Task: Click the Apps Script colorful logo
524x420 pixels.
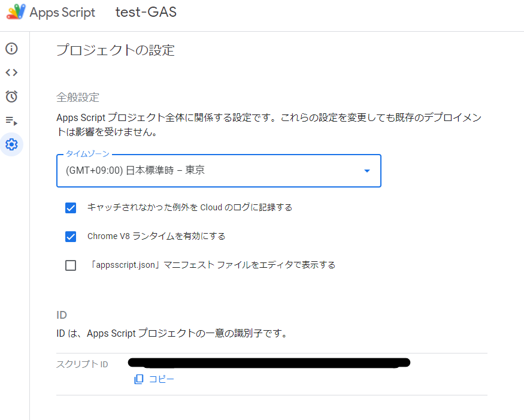Action: click(16, 12)
